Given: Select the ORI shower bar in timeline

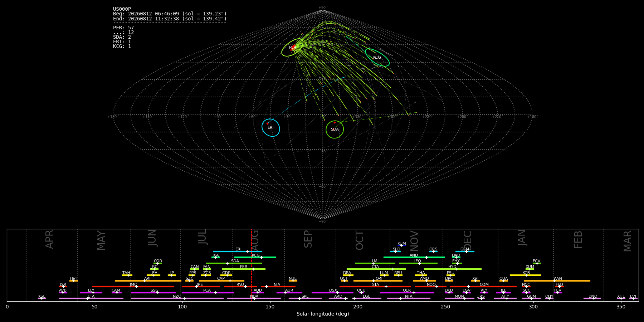Looking at the screenshot, I should pyautogui.click(x=378, y=281).
